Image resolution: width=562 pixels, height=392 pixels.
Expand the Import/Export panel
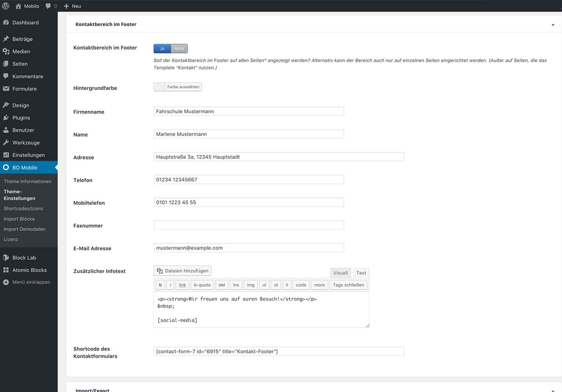553,390
